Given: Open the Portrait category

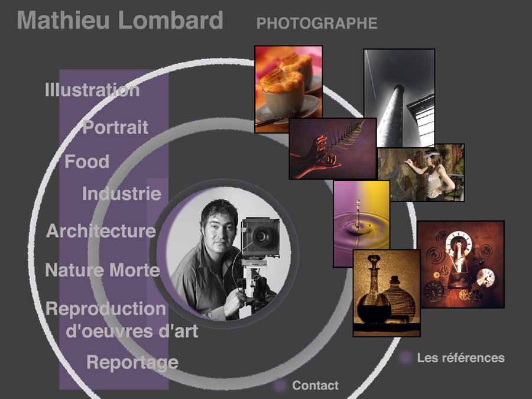Looking at the screenshot, I should (x=115, y=127).
